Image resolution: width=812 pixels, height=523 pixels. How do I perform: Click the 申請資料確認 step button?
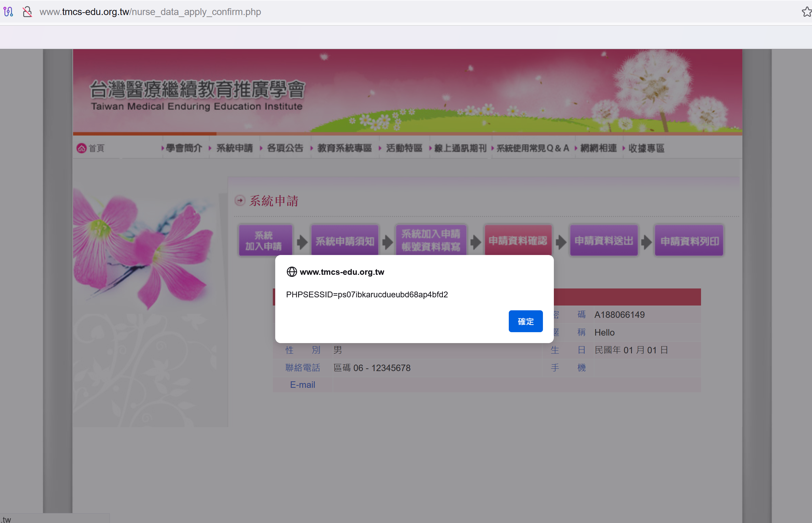click(518, 240)
